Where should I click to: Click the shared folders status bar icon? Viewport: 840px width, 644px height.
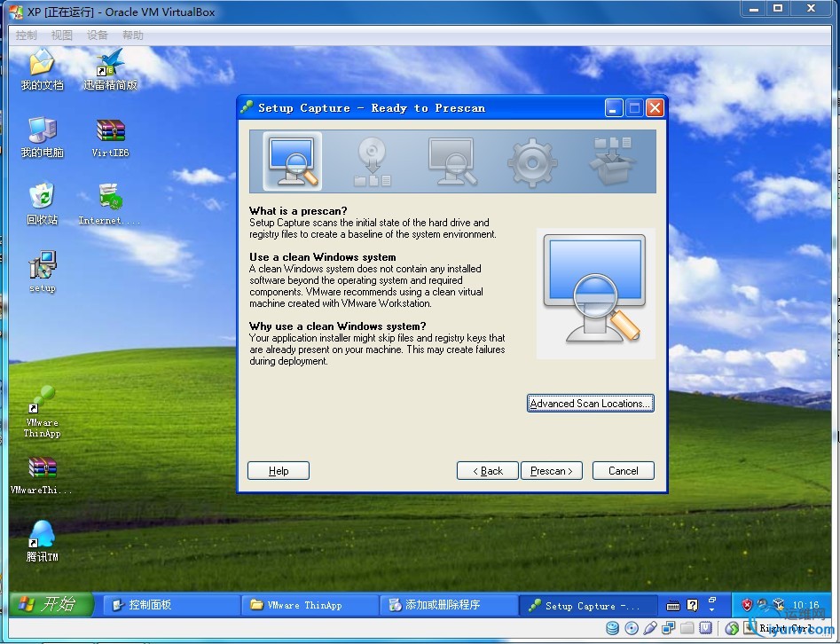687,628
